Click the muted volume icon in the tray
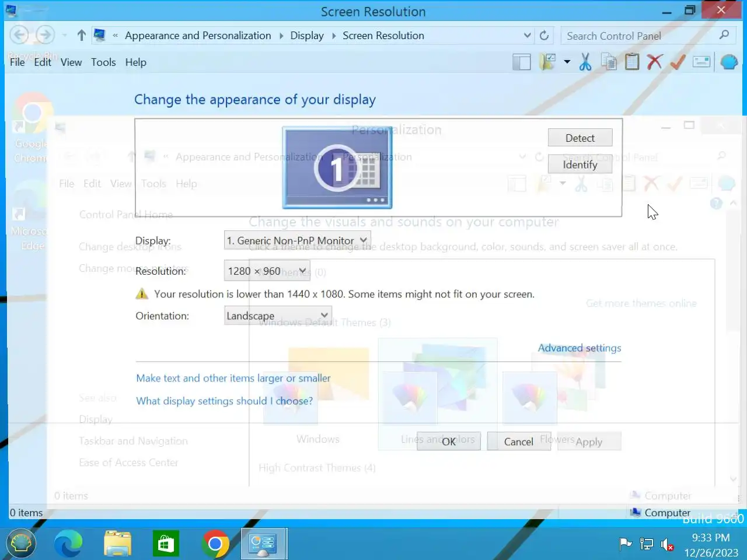Screen dimensions: 747x560 pyautogui.click(x=667, y=545)
